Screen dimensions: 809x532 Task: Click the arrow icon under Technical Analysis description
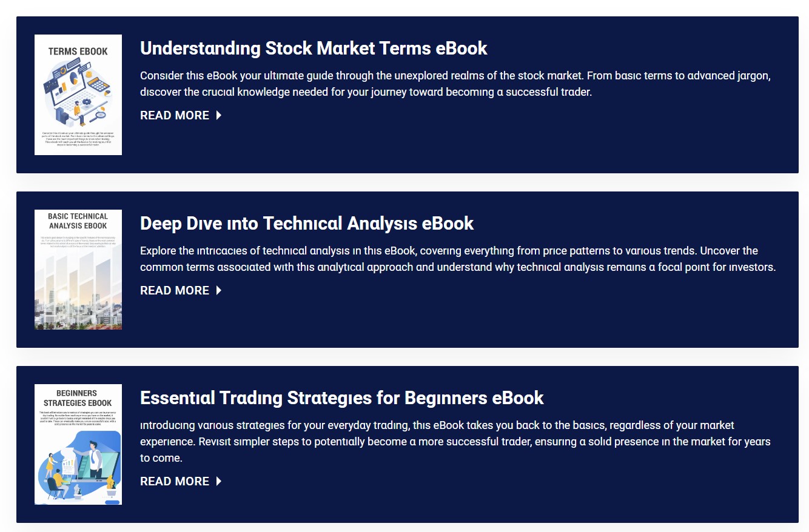219,290
